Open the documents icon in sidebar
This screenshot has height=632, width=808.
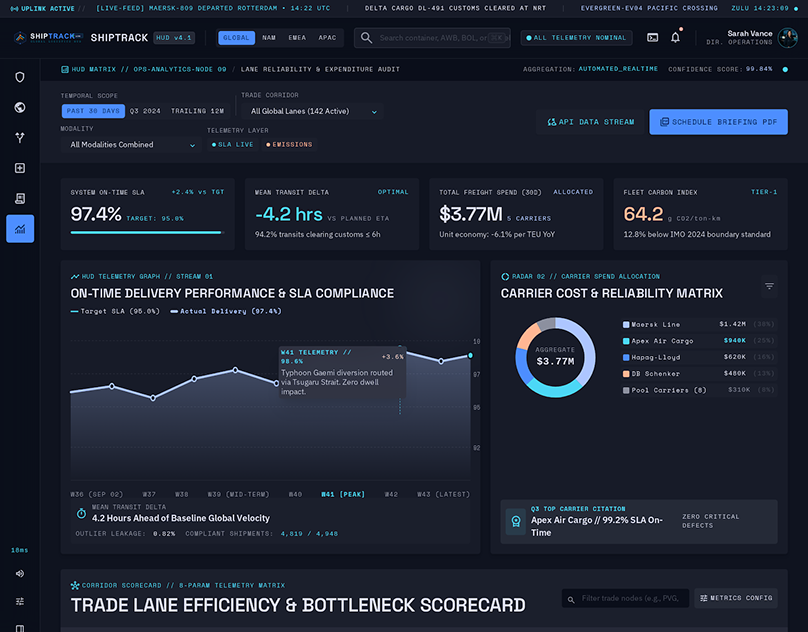click(20, 198)
